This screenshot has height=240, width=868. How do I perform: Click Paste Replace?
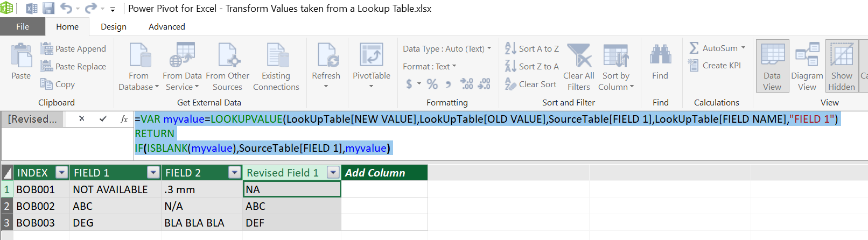click(x=74, y=66)
